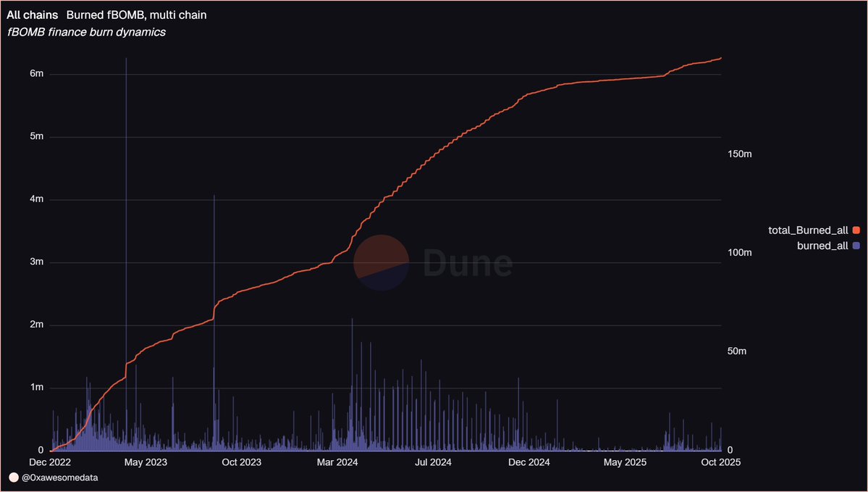Click the orange total_Burned_all color swatch
The image size is (868, 492).
[856, 230]
